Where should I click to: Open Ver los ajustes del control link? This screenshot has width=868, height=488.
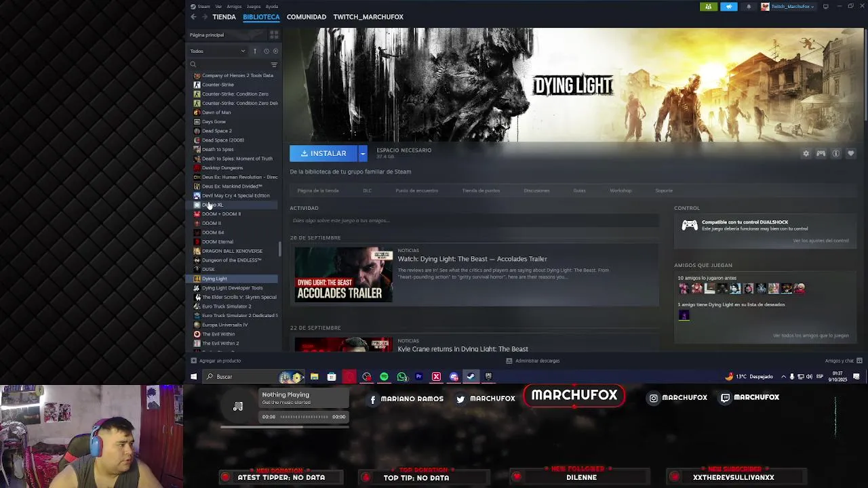click(821, 241)
